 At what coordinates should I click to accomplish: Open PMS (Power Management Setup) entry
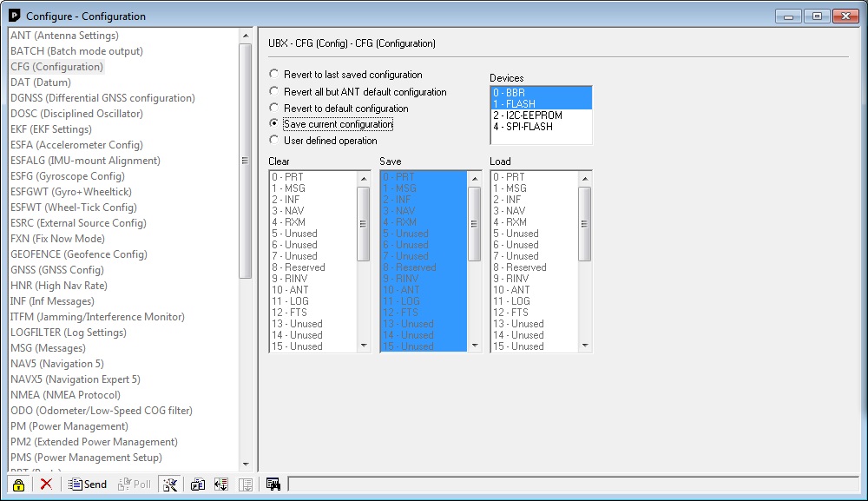point(86,458)
